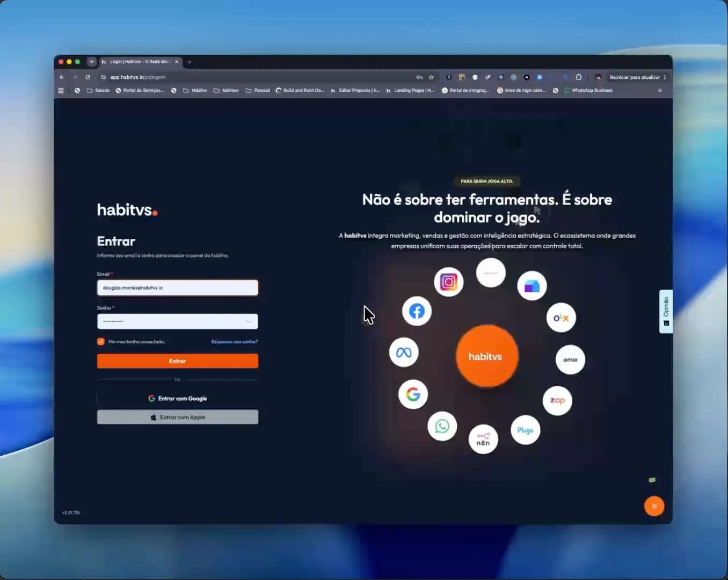Open the 'Build and Push Do...' bookmark

(x=300, y=91)
